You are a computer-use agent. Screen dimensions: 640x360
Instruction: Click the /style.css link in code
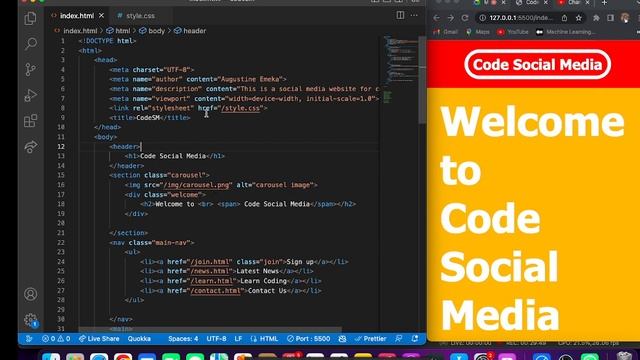click(x=240, y=108)
